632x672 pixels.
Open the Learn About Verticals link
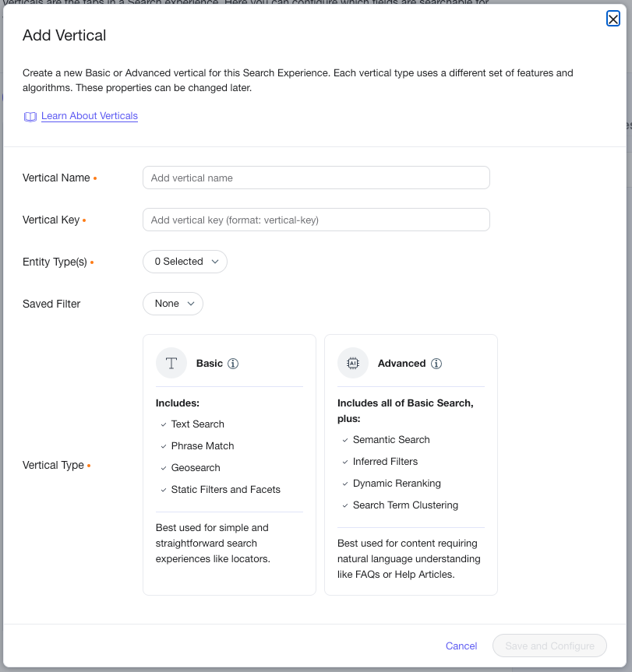coord(89,116)
